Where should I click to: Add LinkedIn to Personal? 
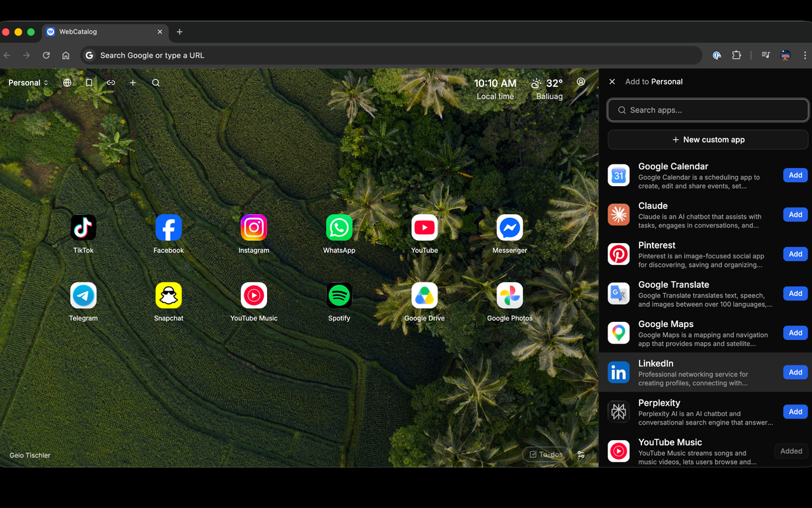click(x=796, y=372)
